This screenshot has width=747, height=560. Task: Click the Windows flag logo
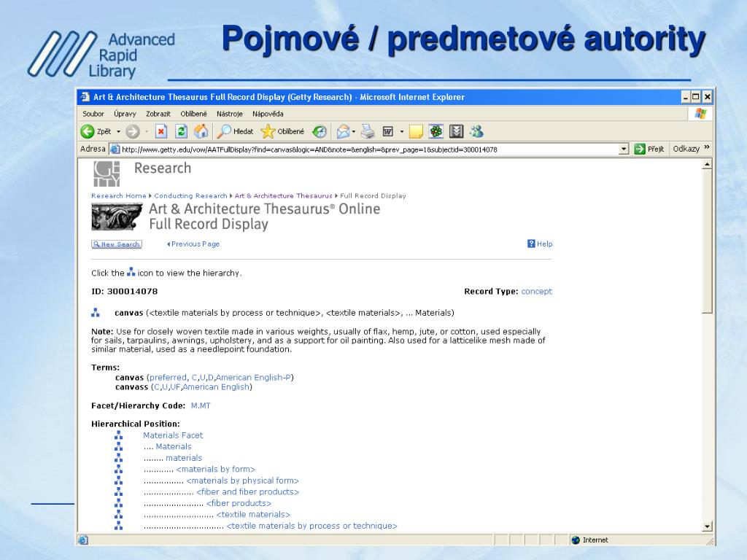coord(700,114)
